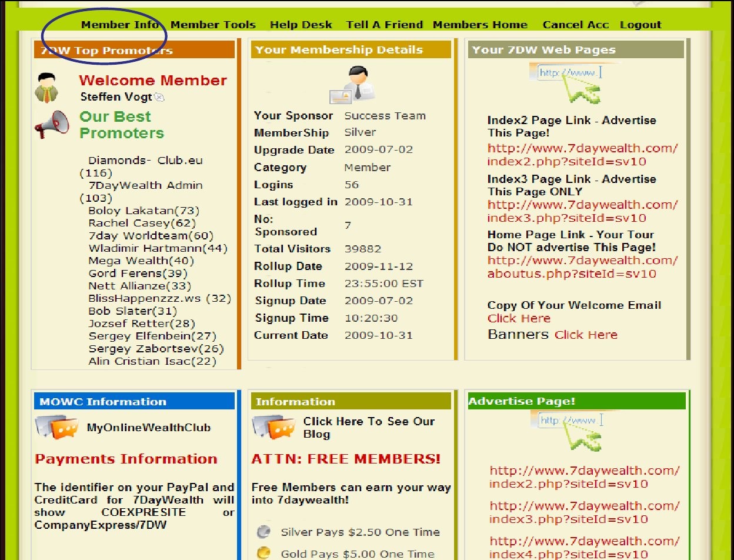Click the megaphone icon beside Our Best Promoters

[52, 125]
